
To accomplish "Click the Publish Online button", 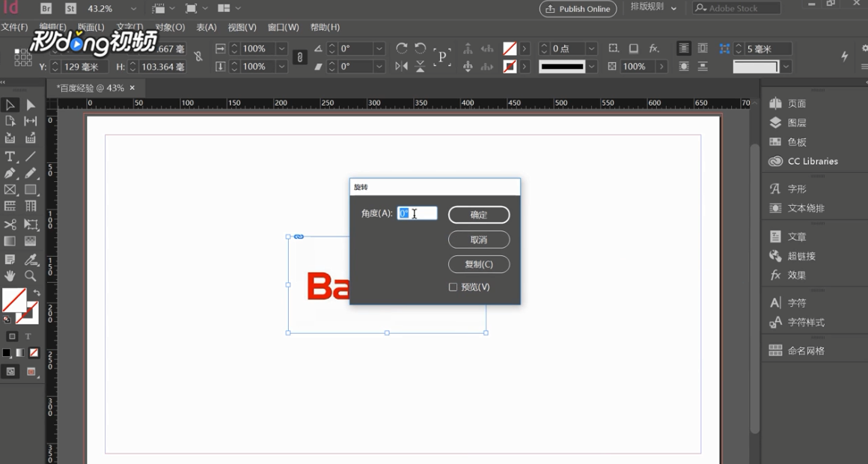I will click(x=578, y=9).
